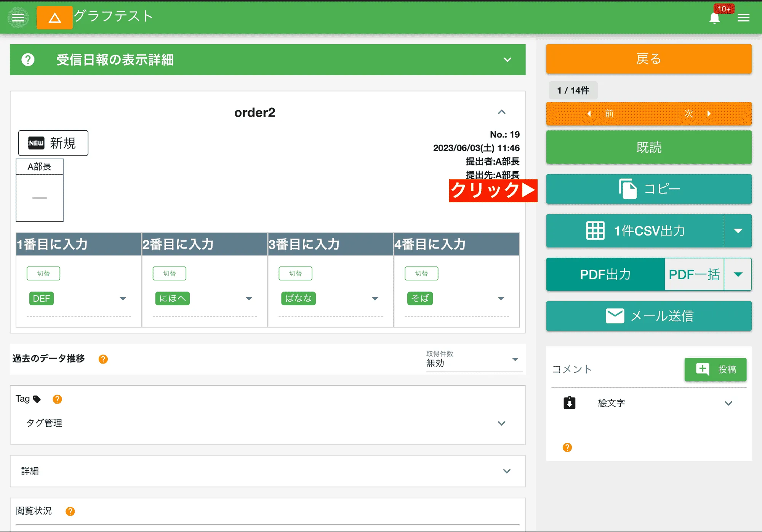Click the 既読 mark-as-read button
The width and height of the screenshot is (762, 532).
pyautogui.click(x=648, y=147)
